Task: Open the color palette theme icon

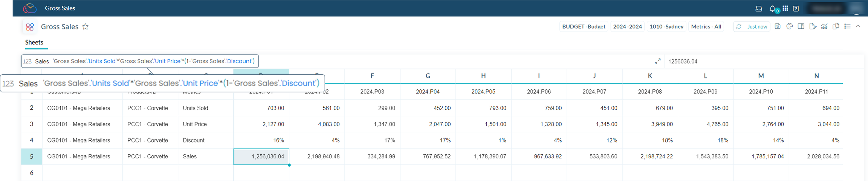Action: coord(790,26)
